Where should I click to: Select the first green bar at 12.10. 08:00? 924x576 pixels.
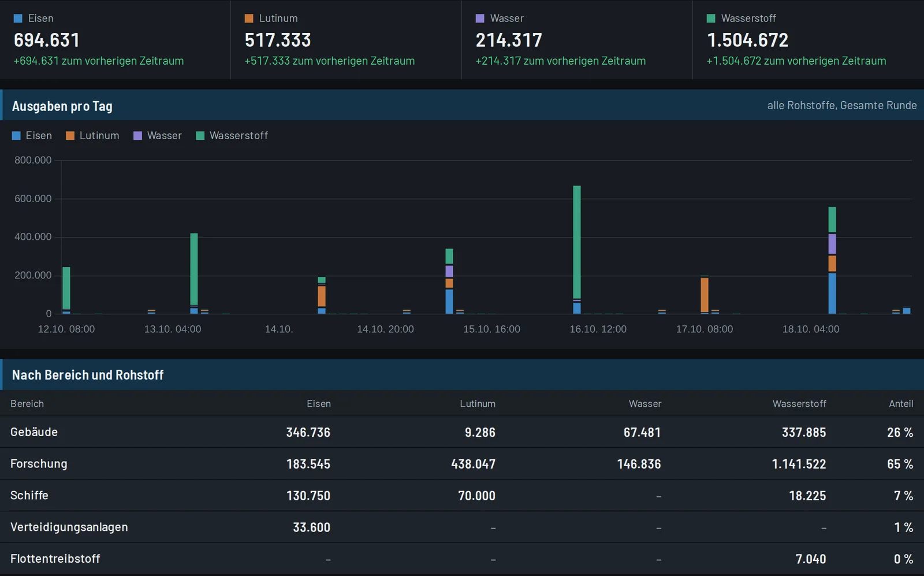click(x=66, y=288)
